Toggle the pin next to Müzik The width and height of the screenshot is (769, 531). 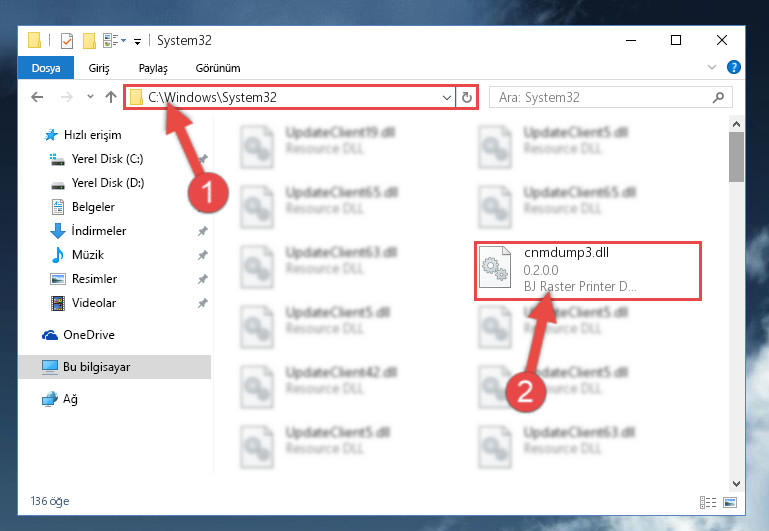pyautogui.click(x=203, y=255)
